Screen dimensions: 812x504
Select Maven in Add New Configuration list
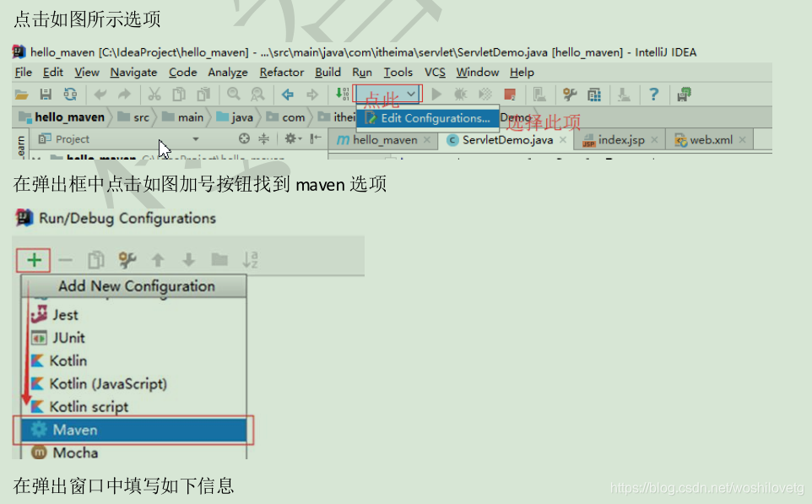[133, 430]
